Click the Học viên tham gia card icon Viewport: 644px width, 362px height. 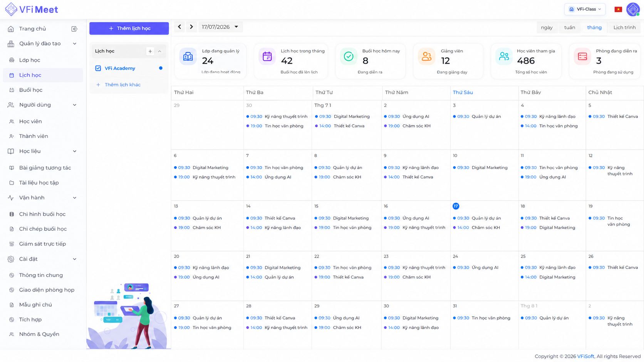tap(504, 57)
